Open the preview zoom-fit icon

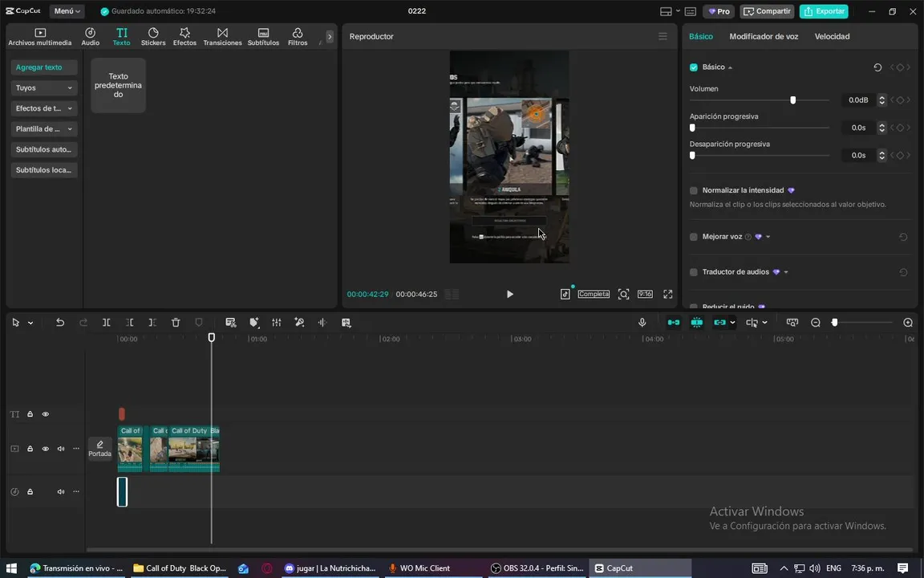(x=623, y=294)
